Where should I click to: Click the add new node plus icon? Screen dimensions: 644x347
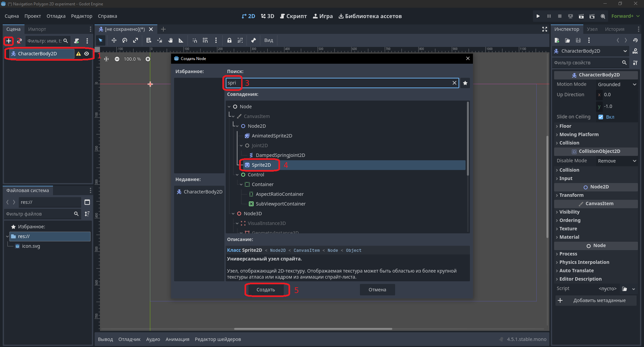(9, 41)
